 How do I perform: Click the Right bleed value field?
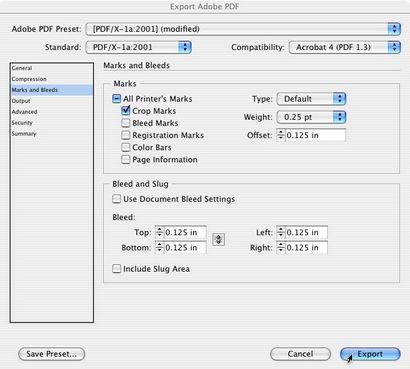click(306, 248)
